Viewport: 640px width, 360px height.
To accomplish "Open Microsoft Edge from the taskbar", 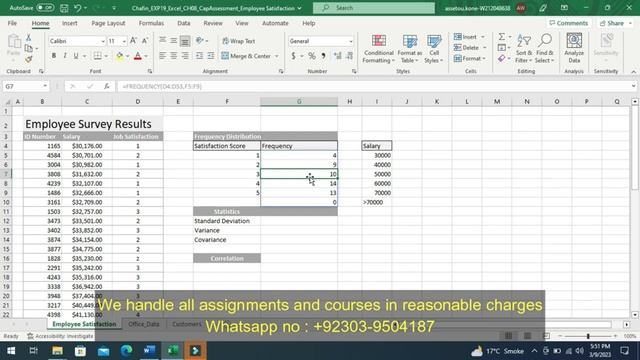I will coord(127,351).
